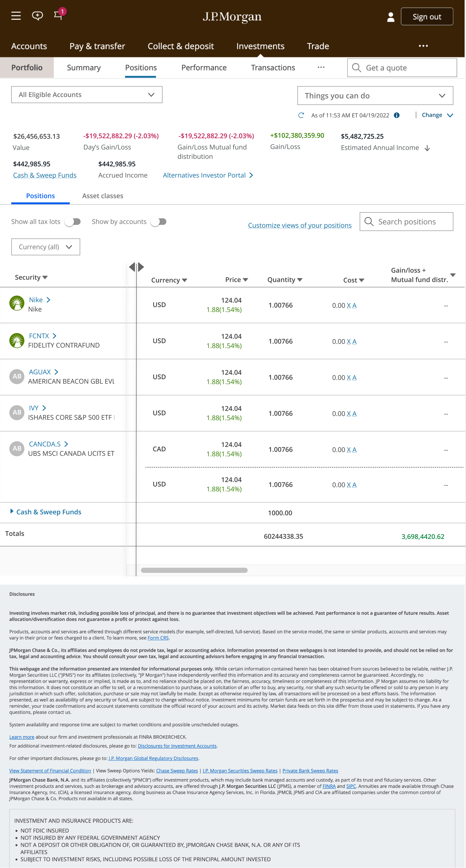Open the hamburger navigation menu
The image size is (466, 868).
click(16, 16)
